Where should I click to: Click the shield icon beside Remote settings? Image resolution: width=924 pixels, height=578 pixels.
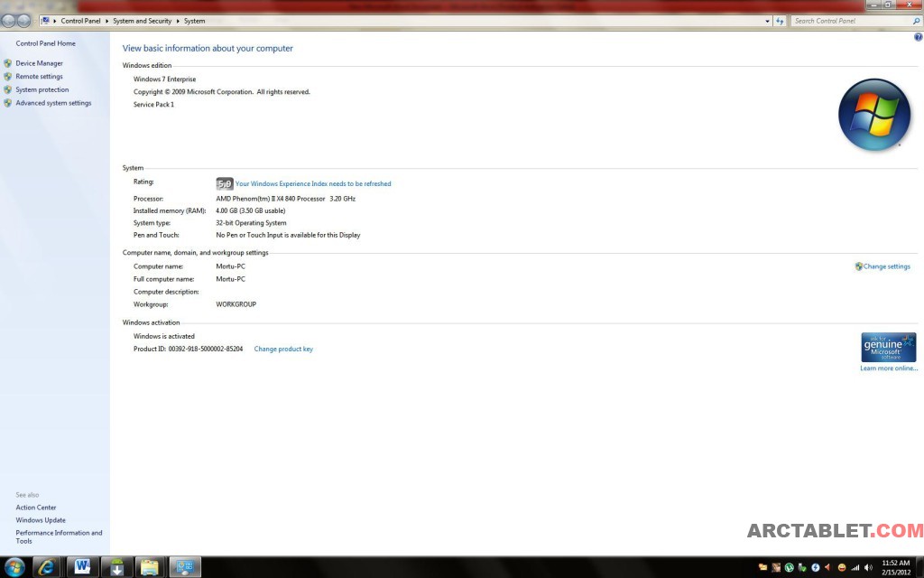[x=7, y=76]
